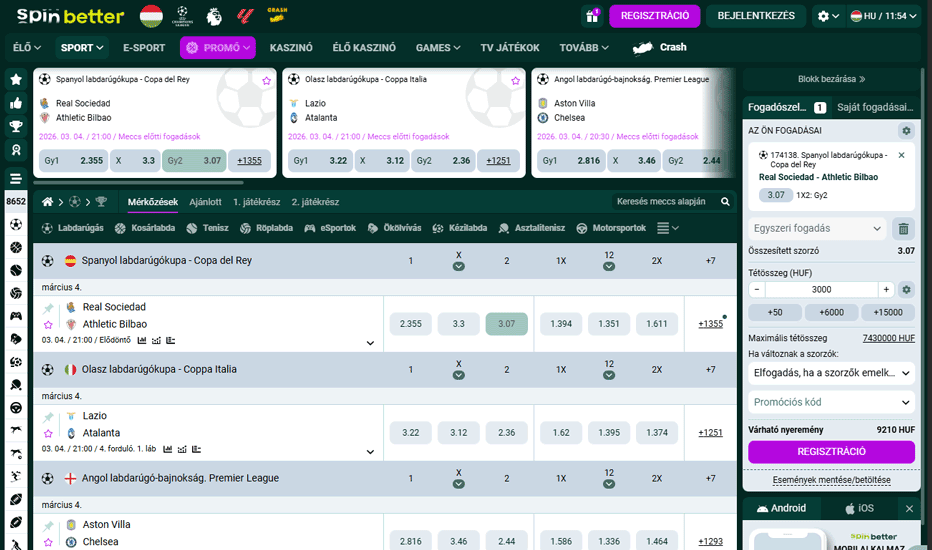
Task: Select the iOS app tab
Action: pyautogui.click(x=859, y=508)
